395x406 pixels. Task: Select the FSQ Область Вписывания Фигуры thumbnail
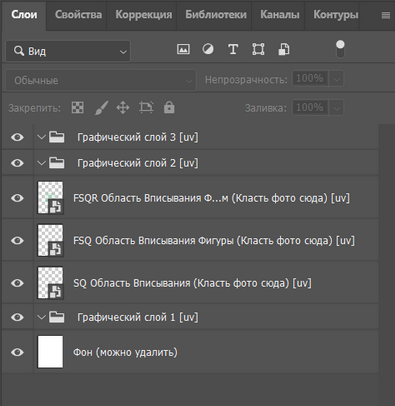[x=50, y=240]
